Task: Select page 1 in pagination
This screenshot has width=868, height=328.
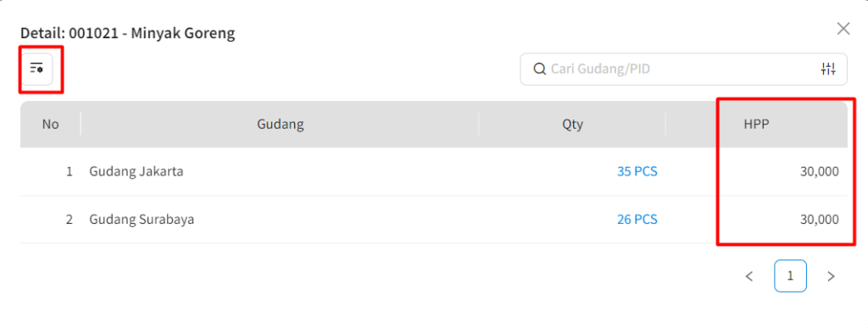Action: 790,276
